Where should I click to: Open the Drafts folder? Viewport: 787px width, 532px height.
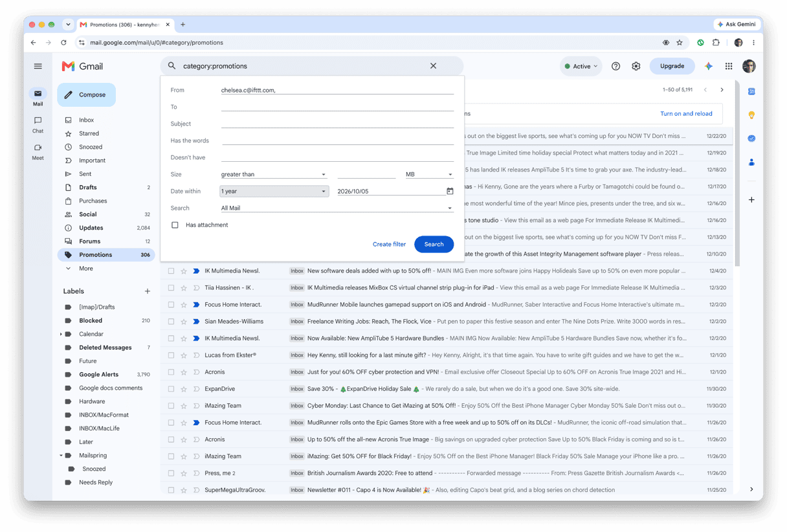[88, 187]
